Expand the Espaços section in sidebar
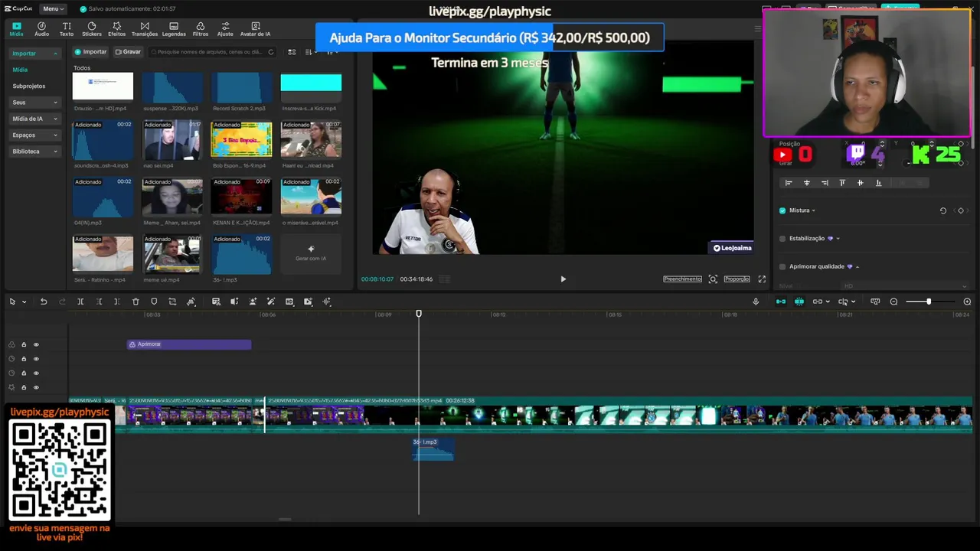Screen dimensions: 980x551 pos(55,135)
